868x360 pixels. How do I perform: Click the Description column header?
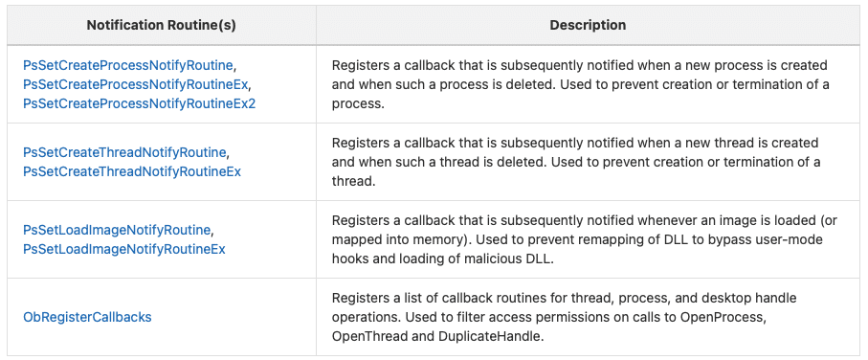[x=588, y=26]
